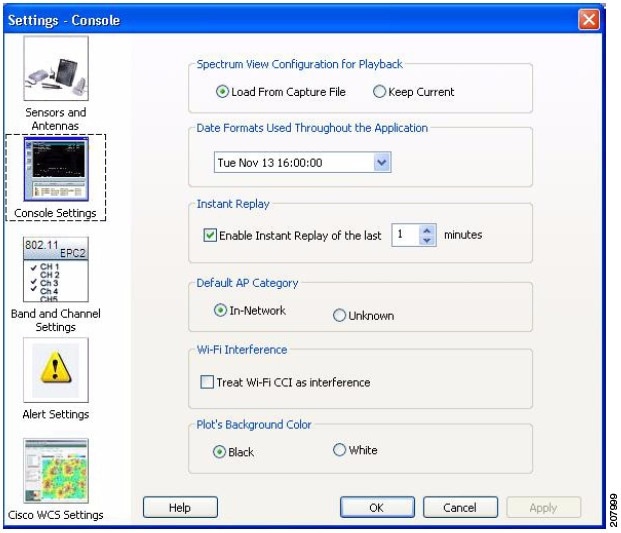Click the Cisco WCS Settings label
Image resolution: width=621 pixels, height=533 pixels.
[55, 515]
